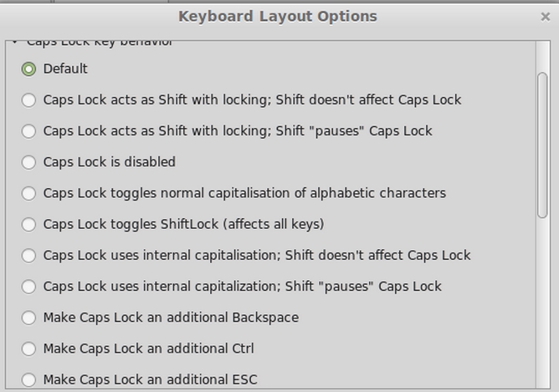Make Caps Lock an additional Backspace
The height and width of the screenshot is (392, 559).
29,318
